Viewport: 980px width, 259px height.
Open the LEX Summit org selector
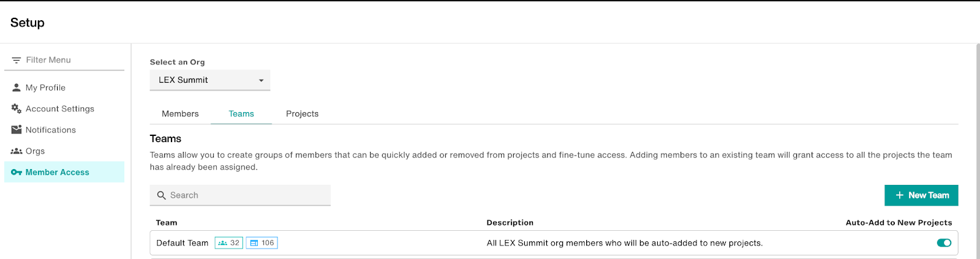tap(210, 80)
